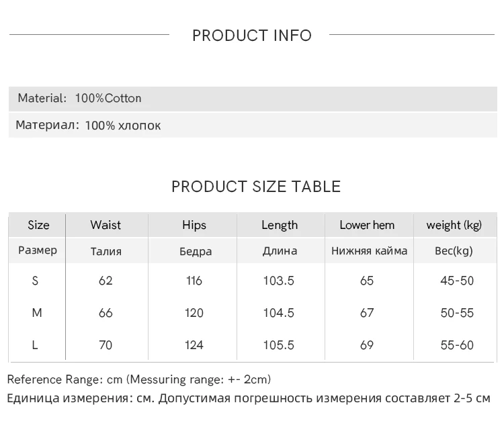The width and height of the screenshot is (504, 423).
Task: Click the PRODUCT SIZE TABLE title
Action: point(256,187)
